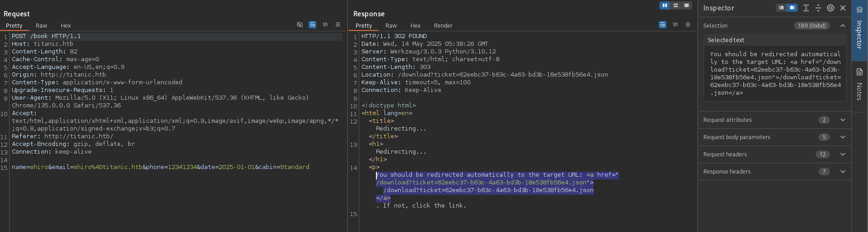The image size is (868, 232).
Task: Switch to combined single-pane layout
Action: tap(687, 5)
